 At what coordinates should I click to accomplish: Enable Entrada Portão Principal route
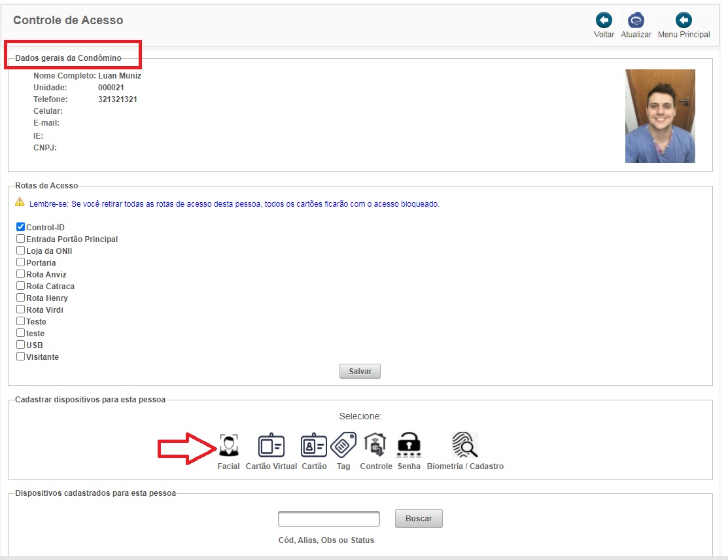[20, 239]
